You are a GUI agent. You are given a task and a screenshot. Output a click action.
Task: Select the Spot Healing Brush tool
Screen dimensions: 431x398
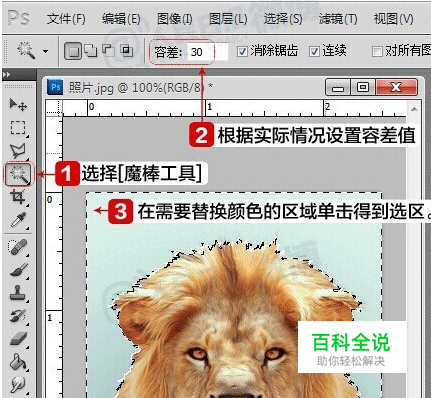(x=18, y=247)
